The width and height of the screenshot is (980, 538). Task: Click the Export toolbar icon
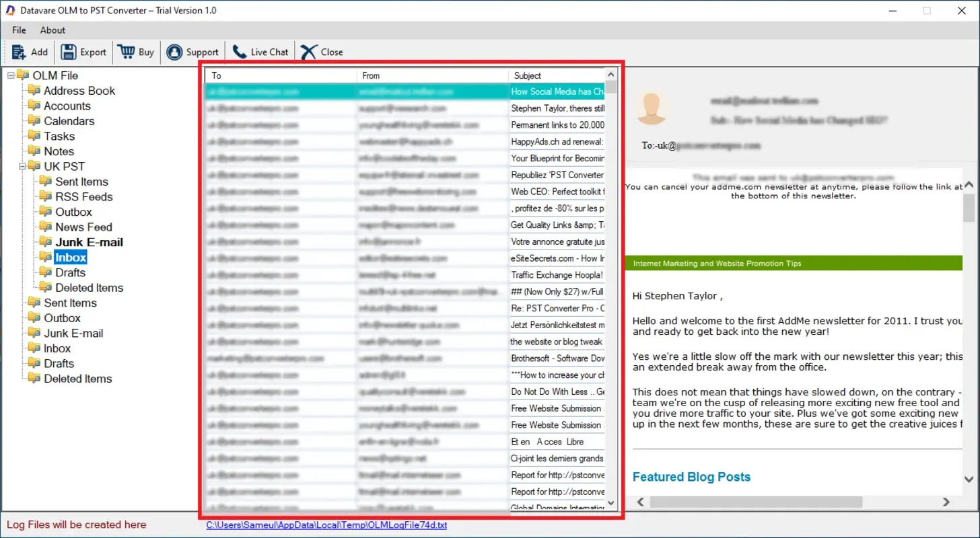[68, 51]
